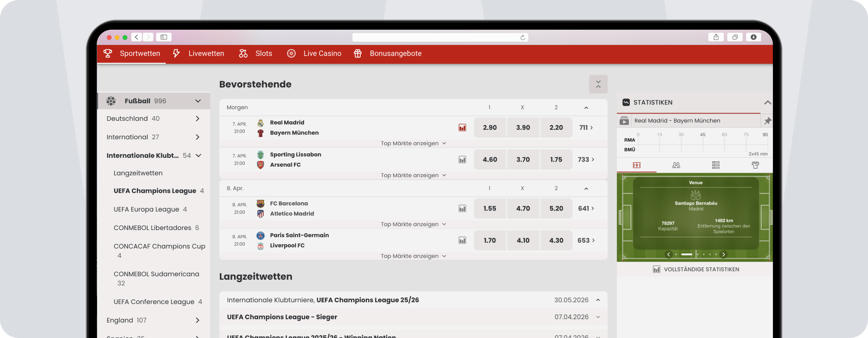
Task: Pick Arsenal FC win odds 1.75
Action: 556,160
